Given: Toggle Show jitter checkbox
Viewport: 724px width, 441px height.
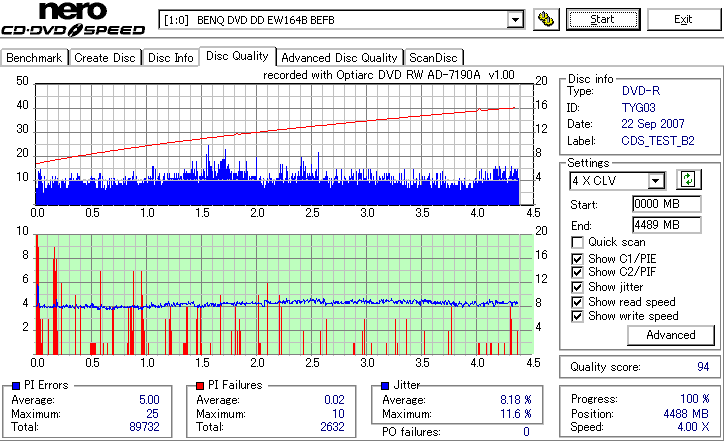Looking at the screenshot, I should pos(577,287).
